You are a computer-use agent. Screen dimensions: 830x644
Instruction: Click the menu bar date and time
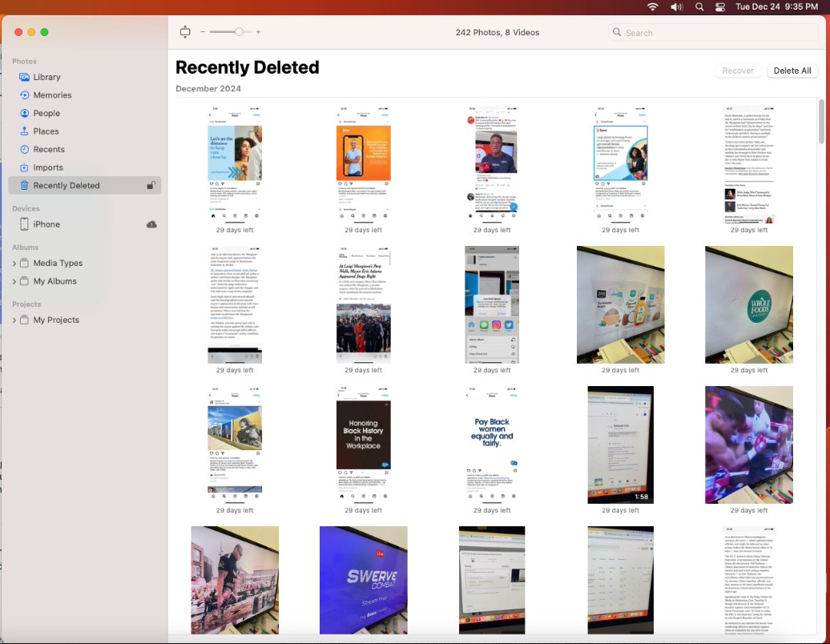[776, 7]
